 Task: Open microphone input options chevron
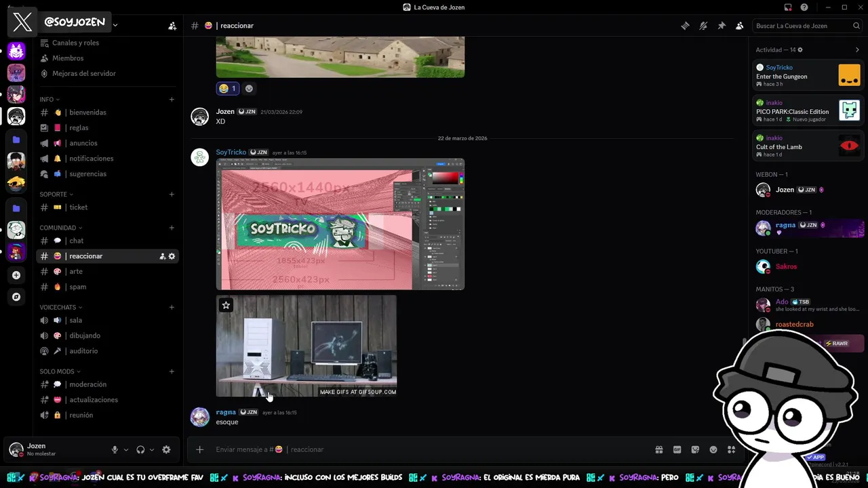coord(125,449)
